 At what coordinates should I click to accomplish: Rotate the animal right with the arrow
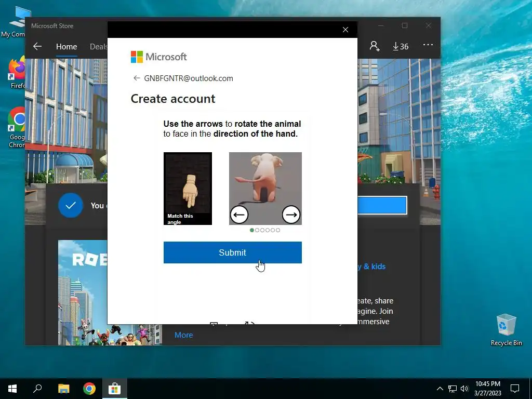tap(291, 215)
